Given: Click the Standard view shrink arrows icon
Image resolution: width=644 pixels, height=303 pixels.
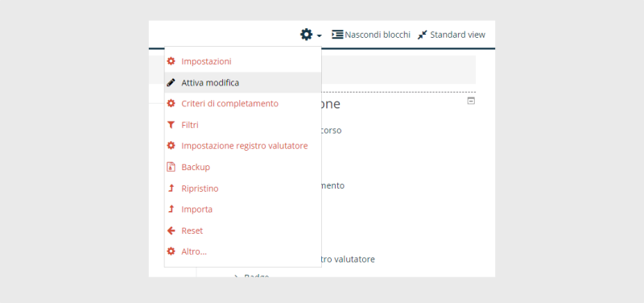Looking at the screenshot, I should [422, 35].
